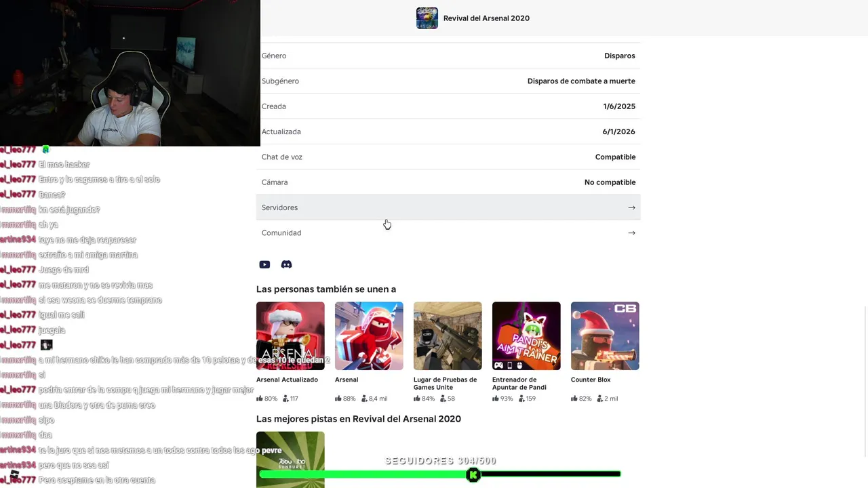Open the Comunidad row arrow
This screenshot has width=868, height=488.
click(631, 233)
